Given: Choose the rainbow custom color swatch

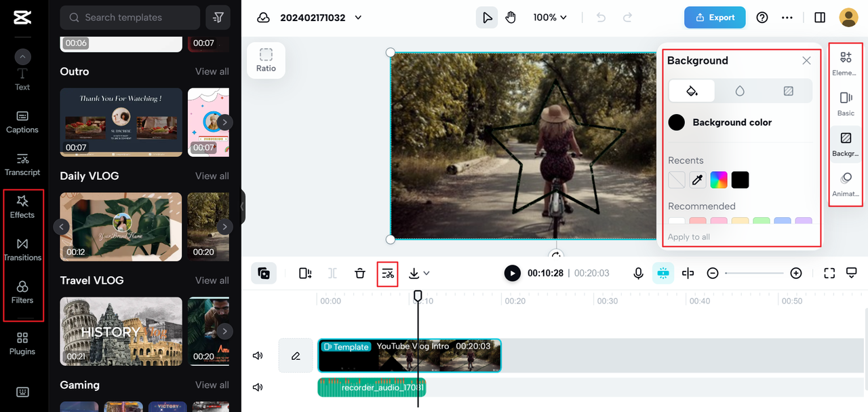Looking at the screenshot, I should point(719,180).
